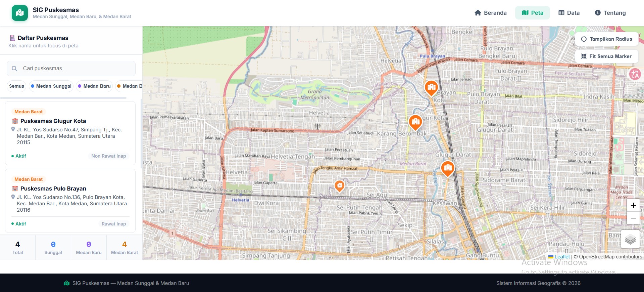The height and width of the screenshot is (292, 644).
Task: Toggle the Tampilkan Radius button
Action: (606, 39)
